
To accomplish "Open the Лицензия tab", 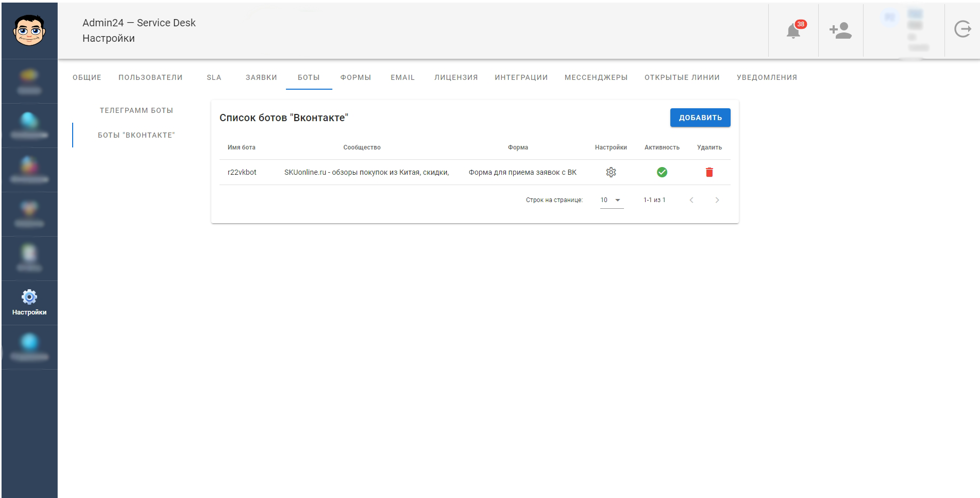I will [456, 77].
